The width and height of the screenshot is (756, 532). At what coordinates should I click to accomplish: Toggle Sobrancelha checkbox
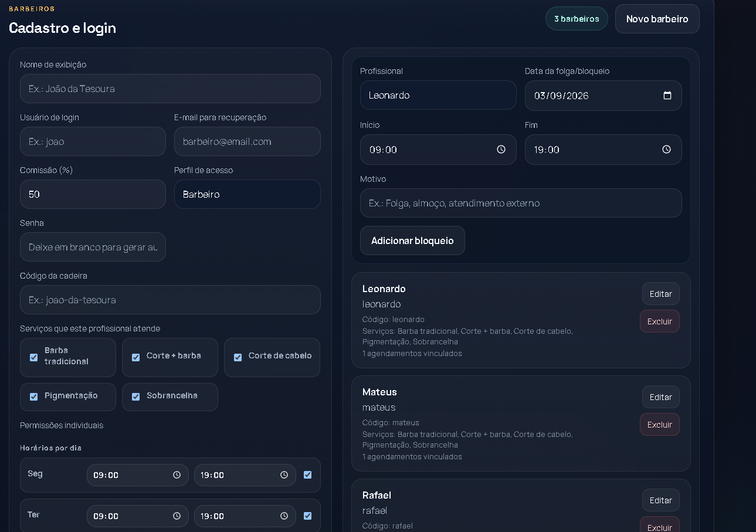[x=135, y=397]
